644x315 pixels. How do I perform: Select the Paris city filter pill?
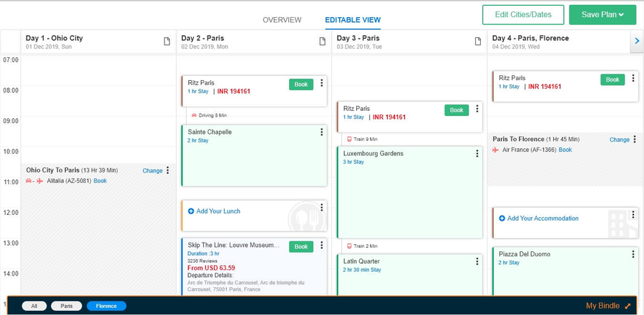tap(67, 306)
